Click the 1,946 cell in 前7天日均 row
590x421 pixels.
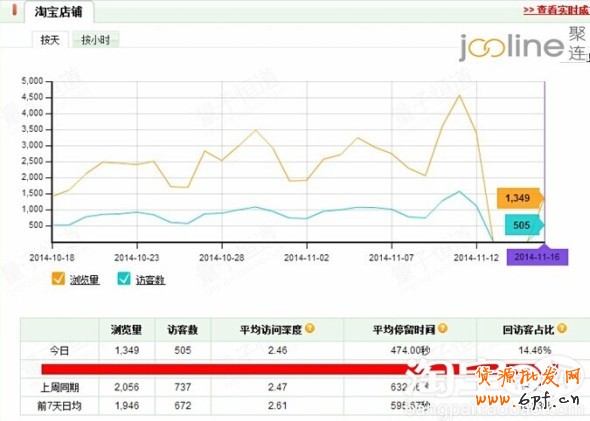[x=127, y=406]
